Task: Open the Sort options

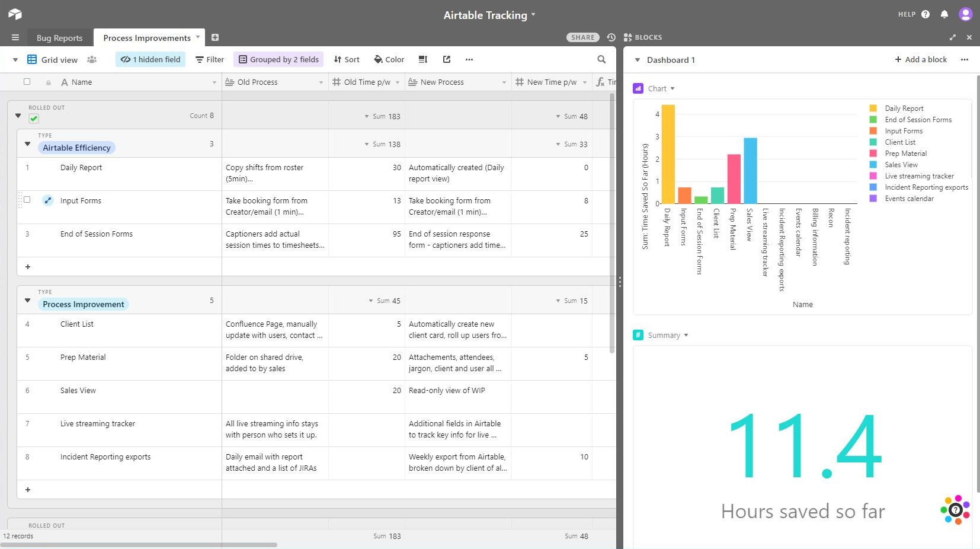Action: coord(347,59)
